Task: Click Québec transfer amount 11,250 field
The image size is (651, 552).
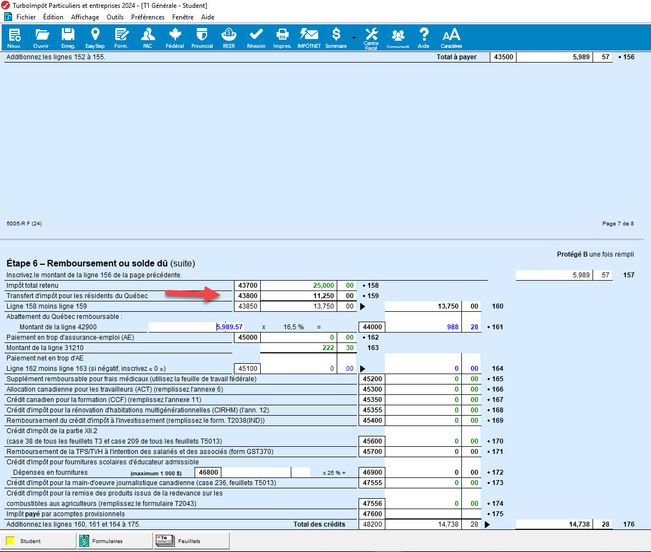Action: [298, 296]
